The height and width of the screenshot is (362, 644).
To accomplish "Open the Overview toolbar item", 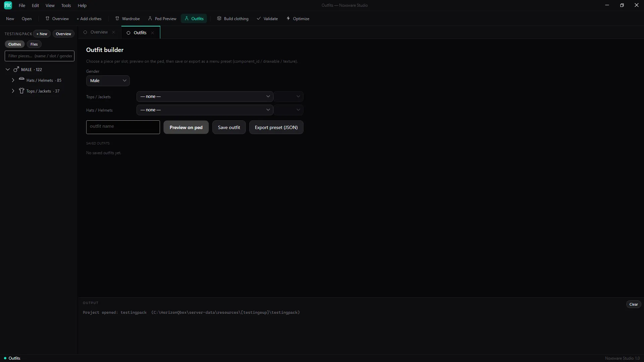I will coord(57,19).
